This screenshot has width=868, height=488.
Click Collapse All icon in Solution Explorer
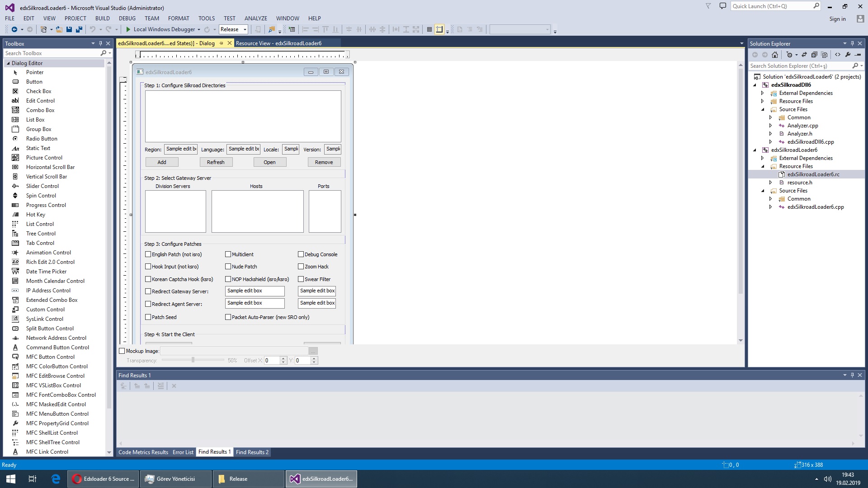814,55
